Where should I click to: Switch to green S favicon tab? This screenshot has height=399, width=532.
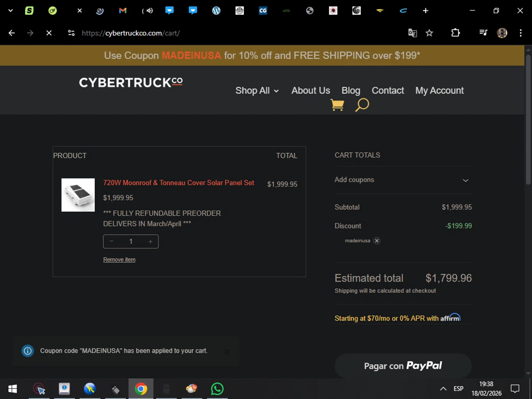pyautogui.click(x=29, y=11)
